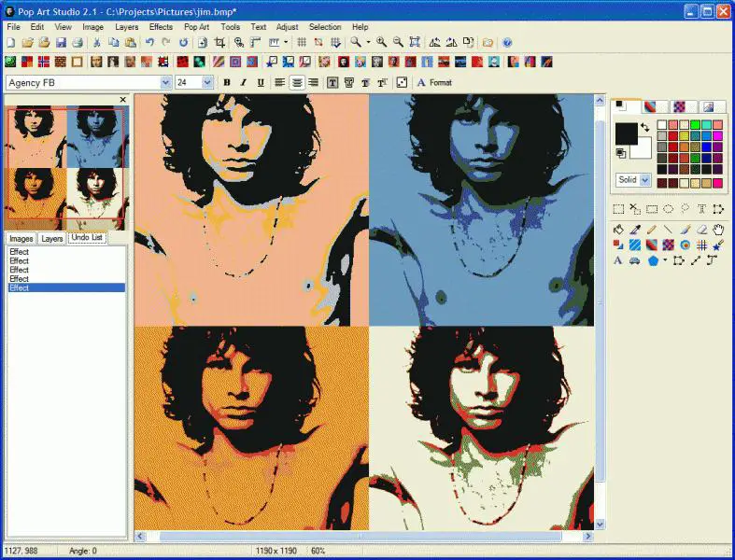735x560 pixels.
Task: Open the Agency FB font dropdown
Action: tap(165, 82)
